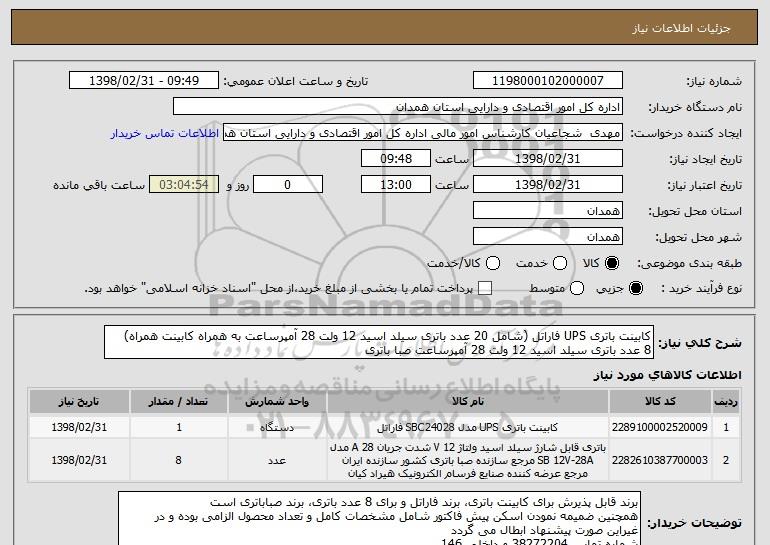
Task: Select the کالا/خدمت radio button
Action: click(x=493, y=264)
